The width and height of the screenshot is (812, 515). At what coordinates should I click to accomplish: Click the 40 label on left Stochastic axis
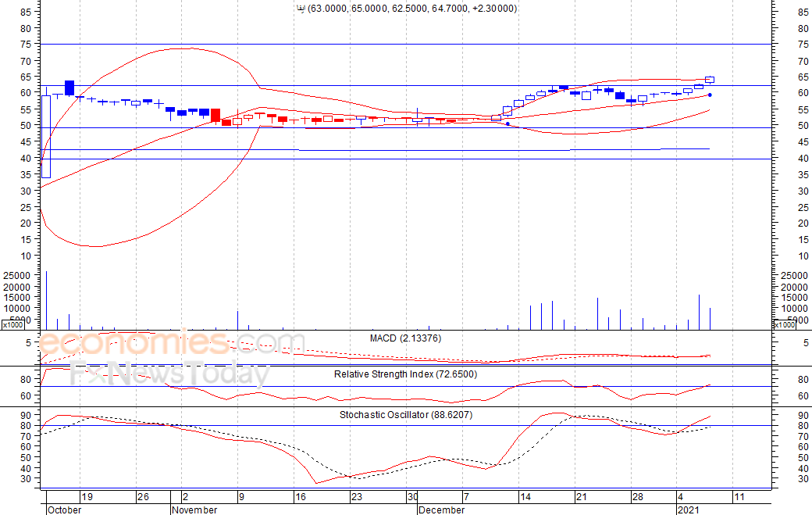pyautogui.click(x=25, y=468)
